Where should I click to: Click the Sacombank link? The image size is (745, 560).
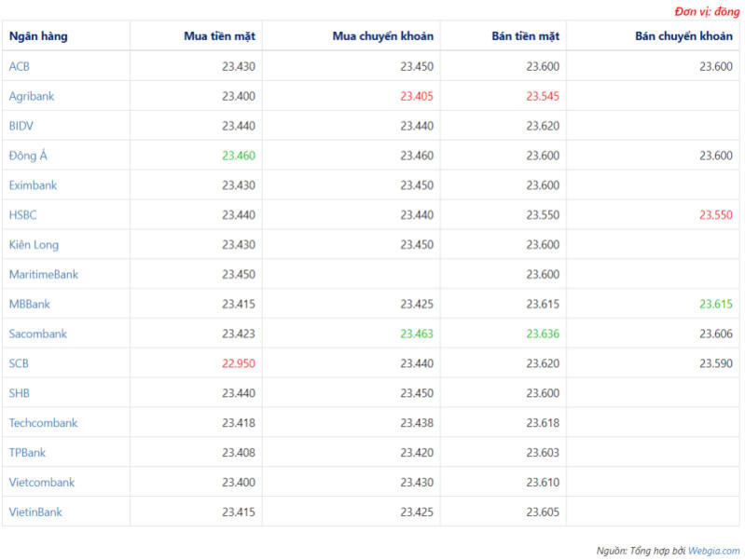pos(38,334)
